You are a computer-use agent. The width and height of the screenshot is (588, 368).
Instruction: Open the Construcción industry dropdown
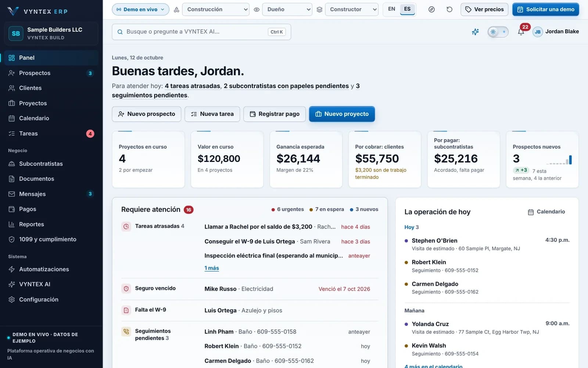216,10
